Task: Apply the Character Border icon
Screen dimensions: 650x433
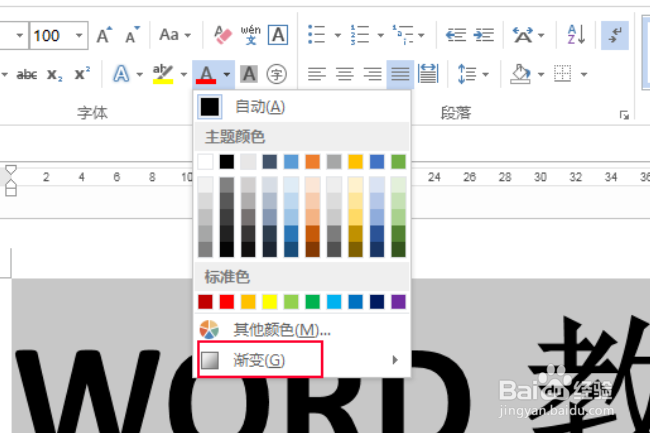Action: pos(278,35)
